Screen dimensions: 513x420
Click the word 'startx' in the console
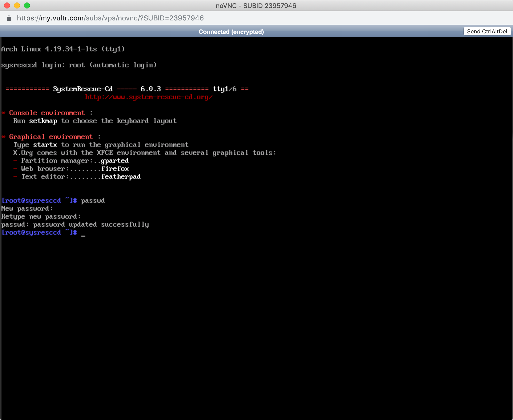pos(45,145)
